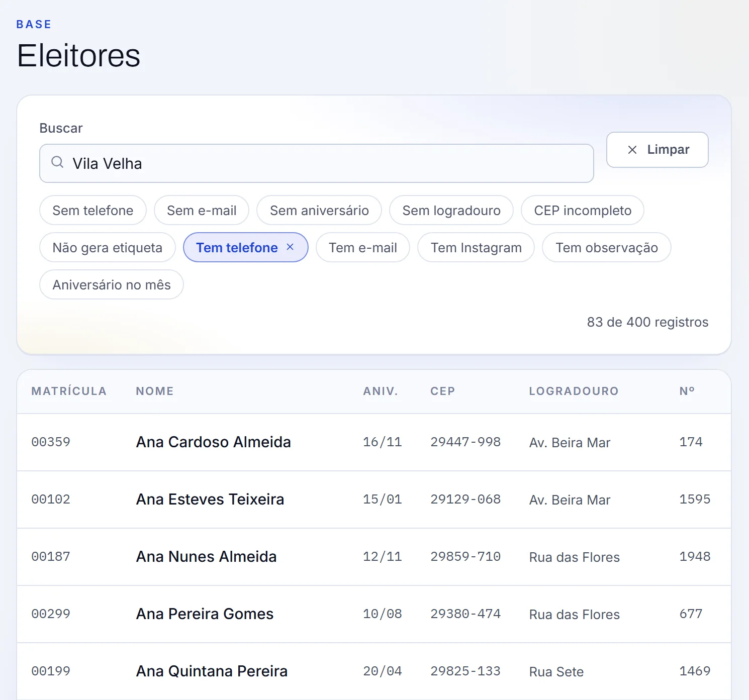Click matrícula 00102

coord(51,499)
